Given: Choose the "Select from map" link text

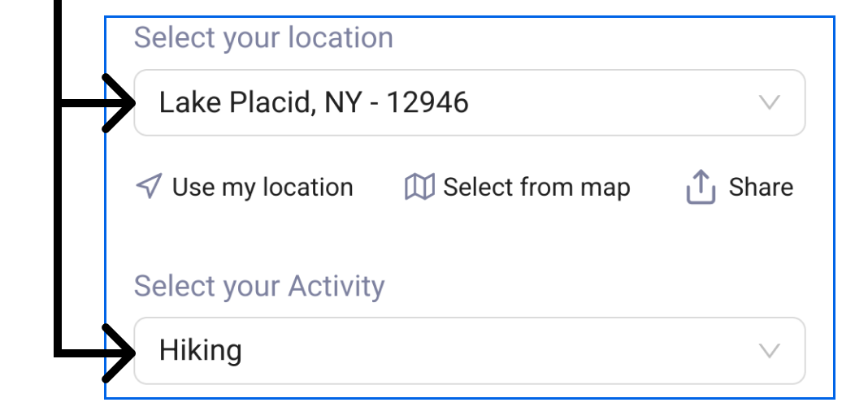Looking at the screenshot, I should tap(536, 188).
